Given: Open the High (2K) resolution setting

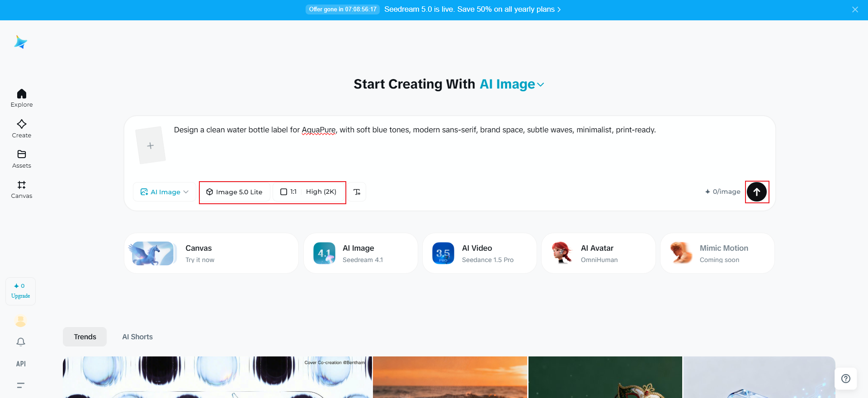Looking at the screenshot, I should pos(321,192).
